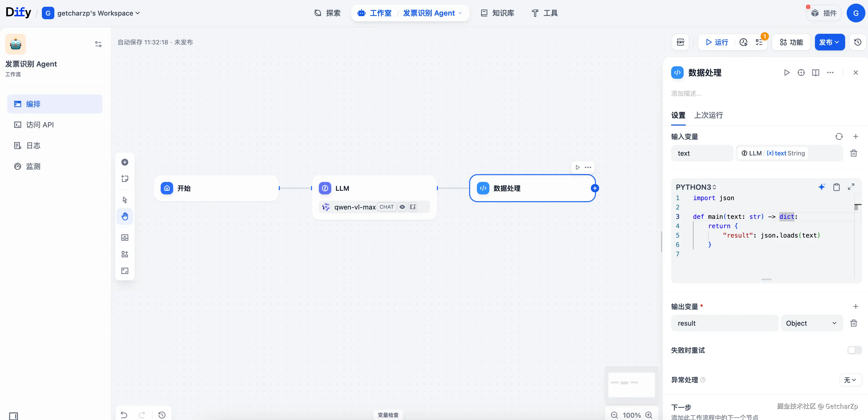Click the 运行 run button
Image resolution: width=868 pixels, height=420 pixels.
point(717,42)
